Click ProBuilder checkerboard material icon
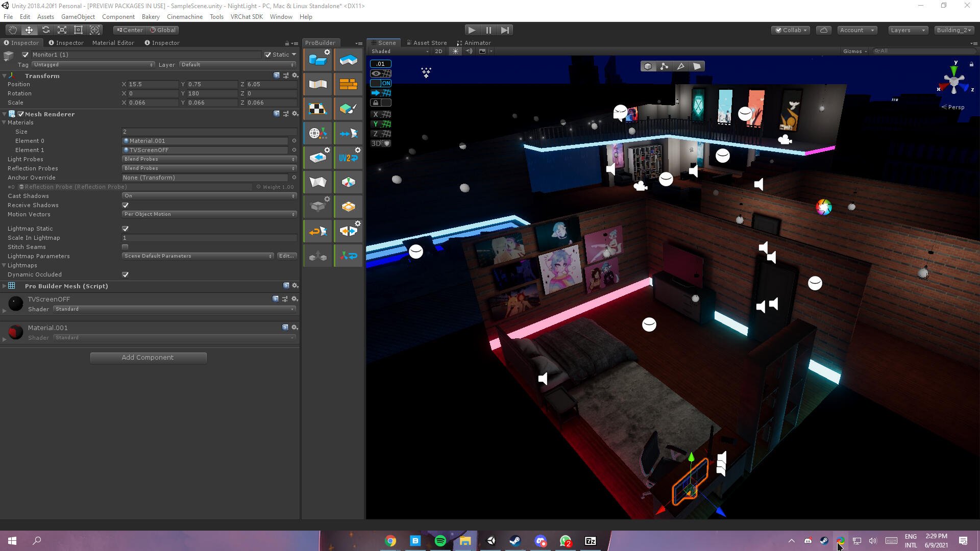 point(317,109)
